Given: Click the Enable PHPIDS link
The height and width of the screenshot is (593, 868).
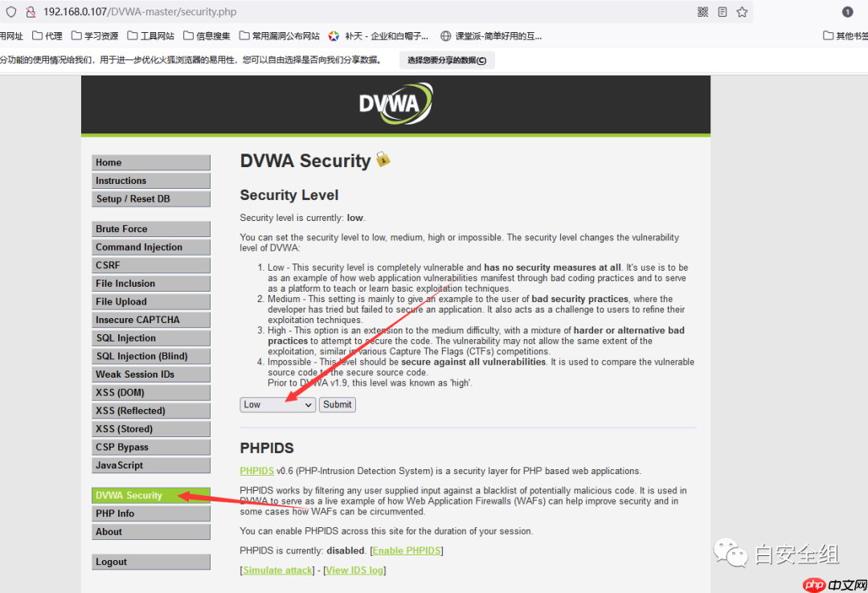Looking at the screenshot, I should click(x=407, y=550).
